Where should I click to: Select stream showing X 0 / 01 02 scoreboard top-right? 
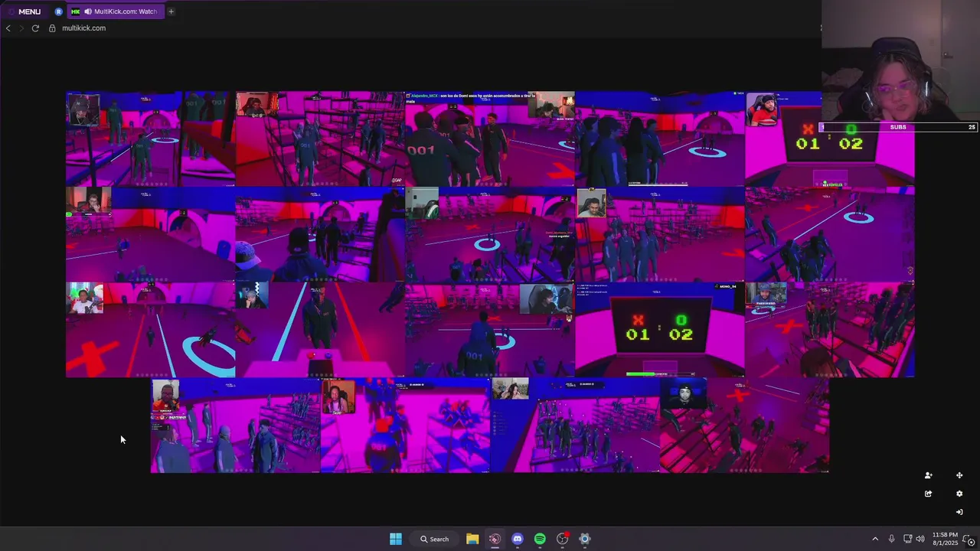tap(830, 139)
